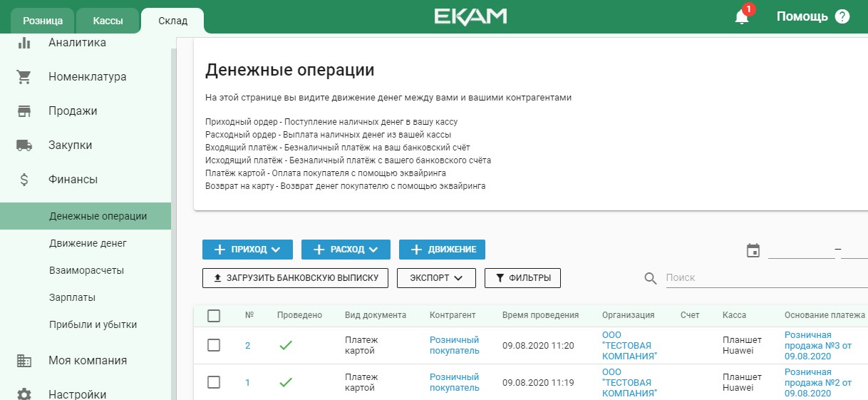Click the Контрагент column header
The width and height of the screenshot is (868, 400).
(x=453, y=315)
